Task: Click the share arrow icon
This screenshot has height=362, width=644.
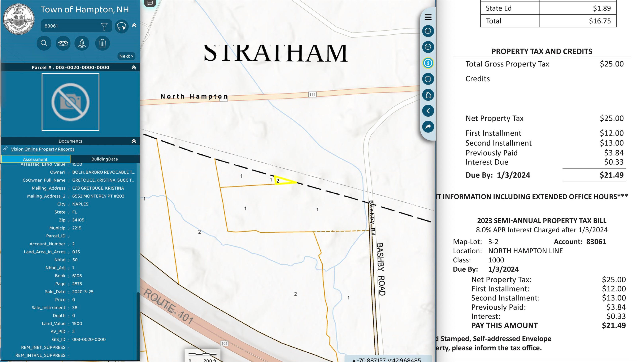Action: tap(428, 127)
